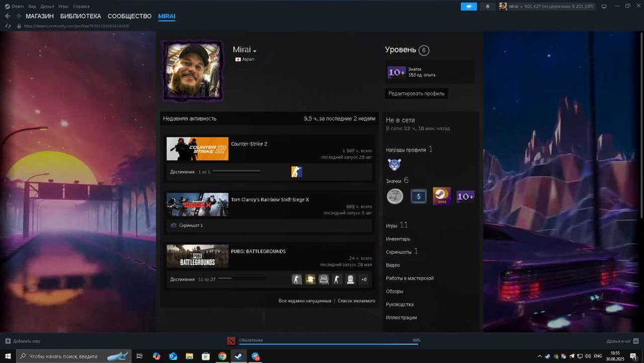The height and width of the screenshot is (363, 644).
Task: Click the blue announcements megaphone icon
Action: pyautogui.click(x=468, y=6)
